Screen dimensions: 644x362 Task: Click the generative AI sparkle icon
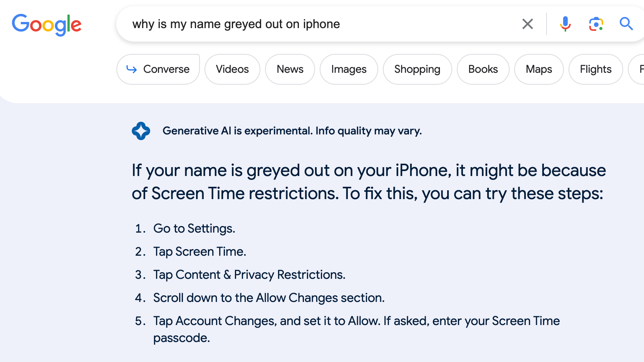pyautogui.click(x=141, y=131)
